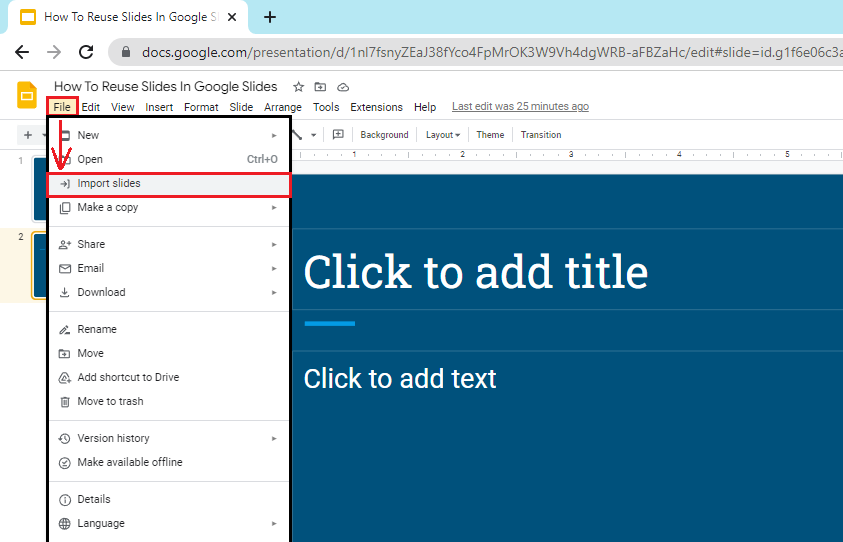843x542 pixels.
Task: Choose Make available offline
Action: (x=169, y=462)
